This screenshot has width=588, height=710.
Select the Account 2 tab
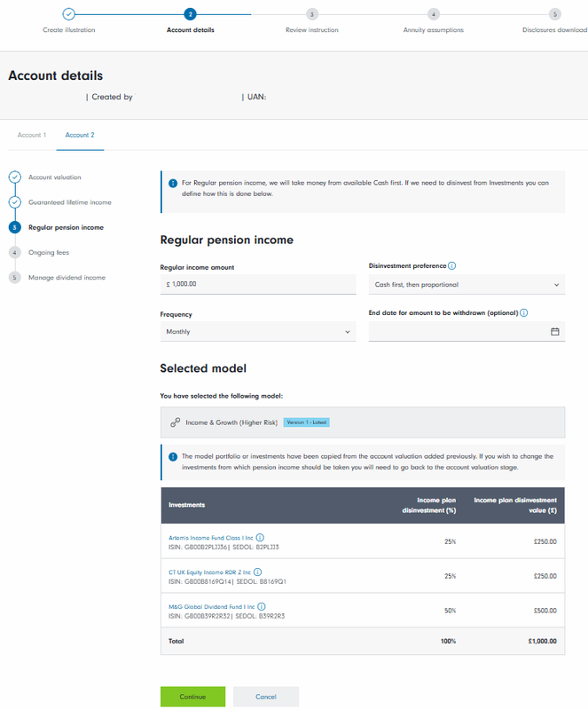(x=80, y=135)
